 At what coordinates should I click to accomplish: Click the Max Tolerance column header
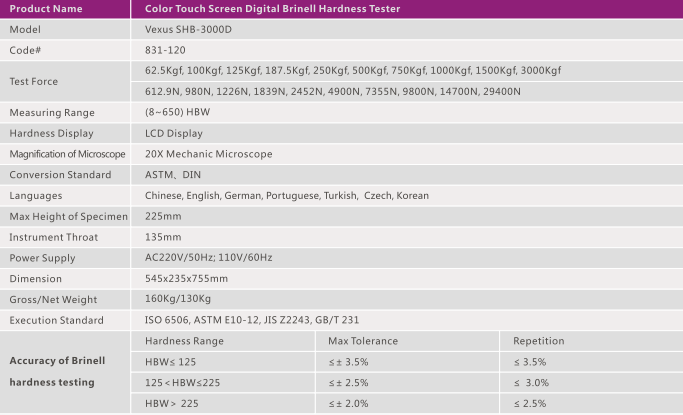tap(363, 341)
